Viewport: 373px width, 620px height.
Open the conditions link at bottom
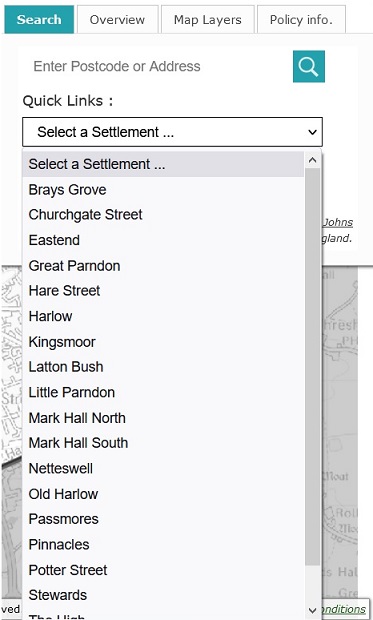343,609
